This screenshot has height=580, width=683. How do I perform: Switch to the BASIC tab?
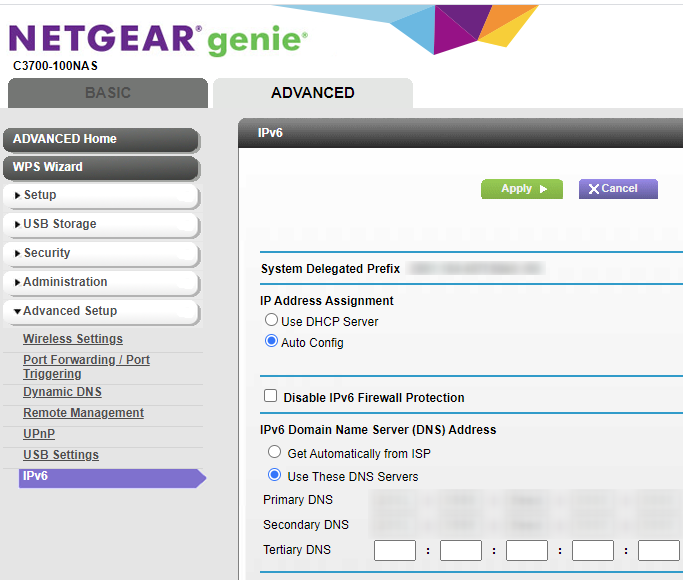(x=107, y=92)
